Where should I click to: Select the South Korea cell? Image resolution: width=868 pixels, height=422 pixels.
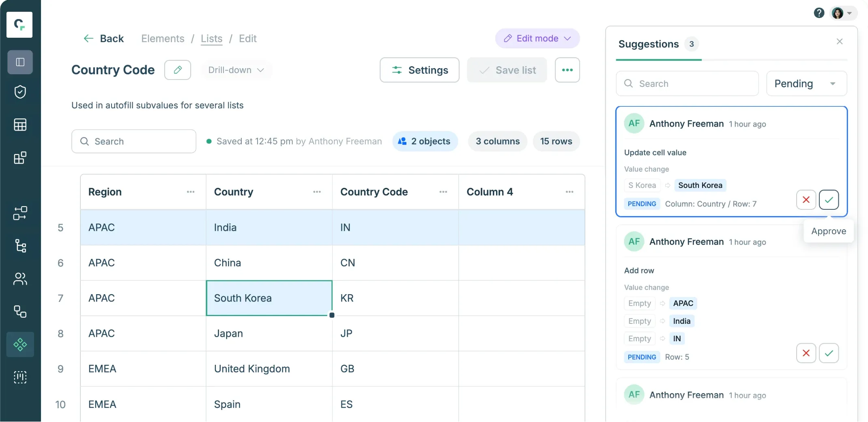coord(269,298)
